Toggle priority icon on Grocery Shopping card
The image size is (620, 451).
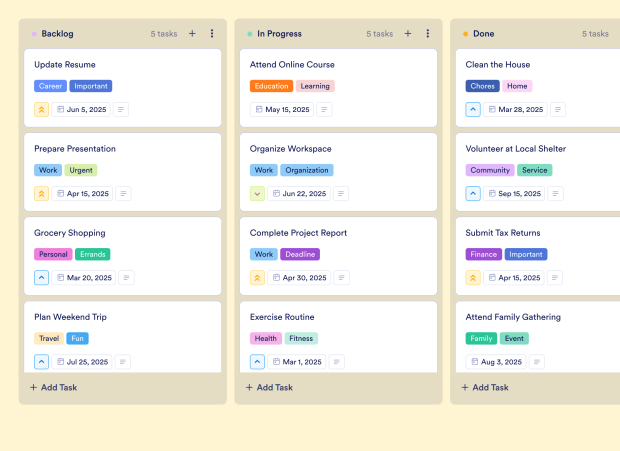coord(42,278)
